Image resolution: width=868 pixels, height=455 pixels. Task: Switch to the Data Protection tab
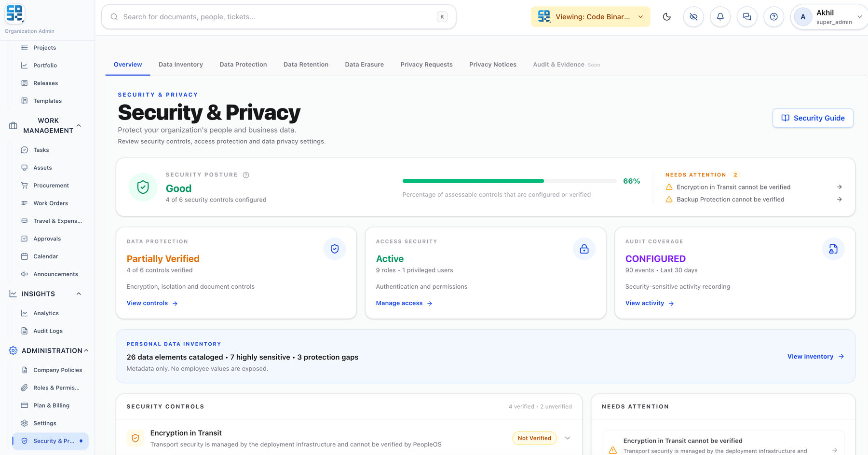coord(243,65)
